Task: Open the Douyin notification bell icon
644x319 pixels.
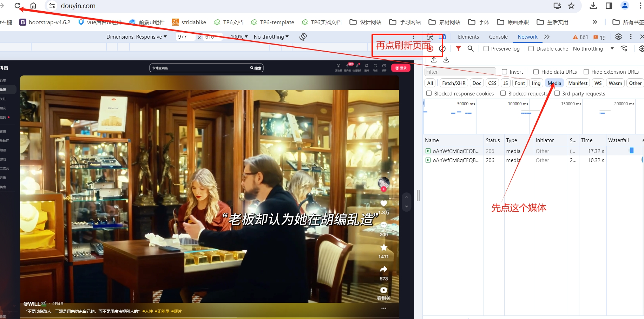Action: pos(367,66)
